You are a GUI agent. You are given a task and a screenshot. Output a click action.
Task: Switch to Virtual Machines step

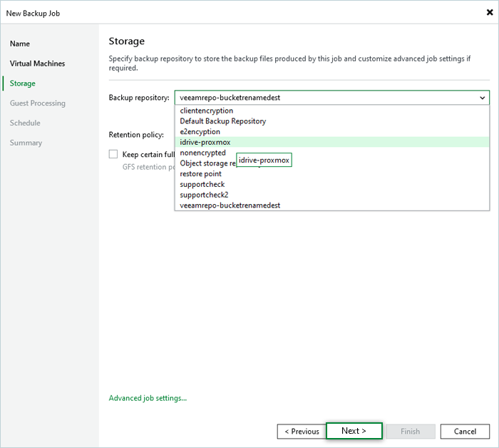(x=37, y=63)
